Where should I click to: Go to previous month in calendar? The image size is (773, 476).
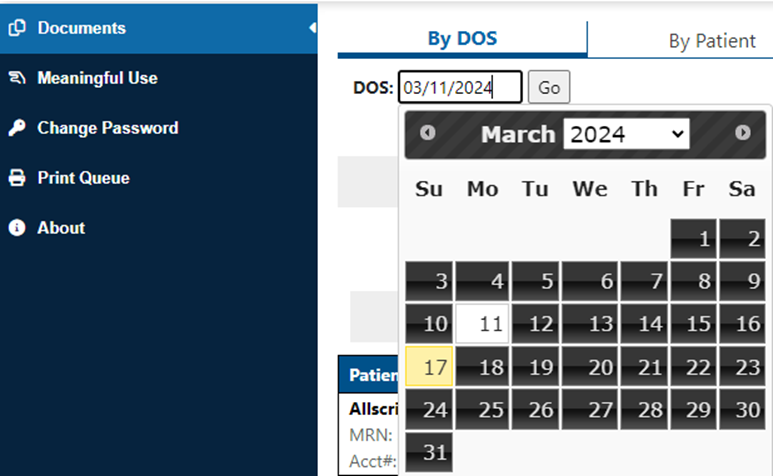(x=427, y=133)
